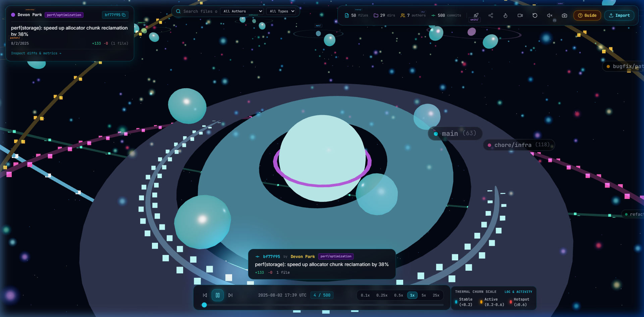Skip to next commit
Image resolution: width=644 pixels, height=317 pixels.
tap(230, 295)
